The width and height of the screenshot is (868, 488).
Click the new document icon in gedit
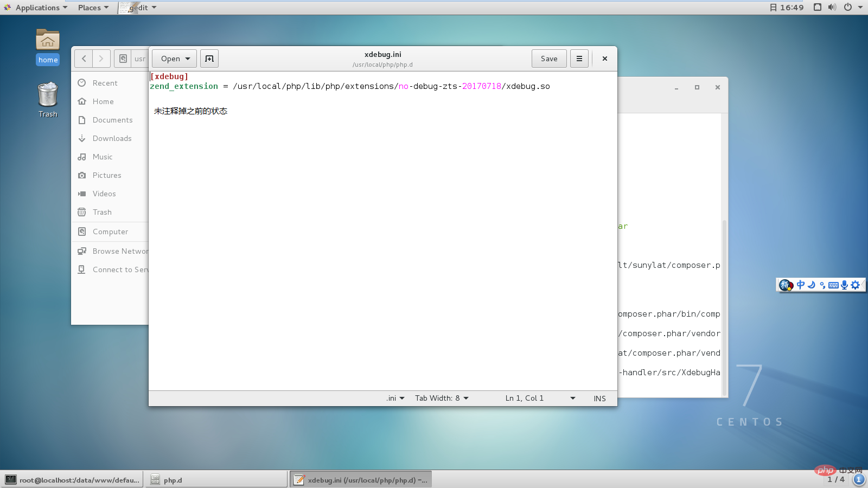coord(209,59)
